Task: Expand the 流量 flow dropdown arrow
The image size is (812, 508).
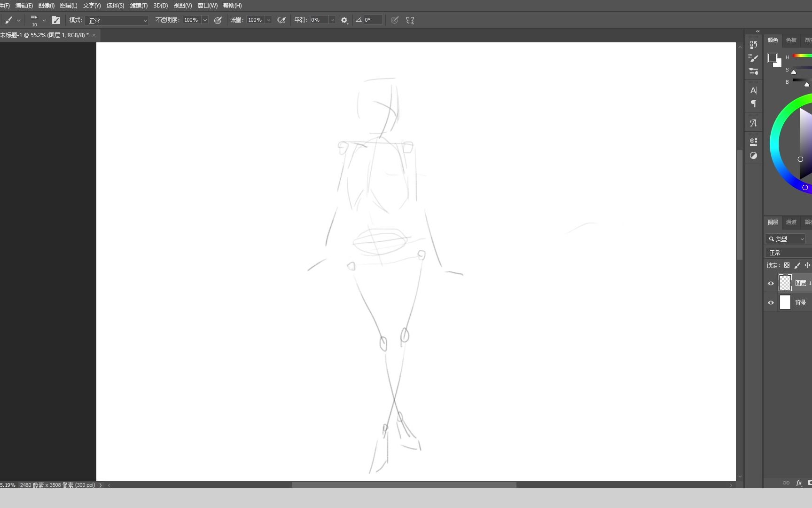Action: pyautogui.click(x=268, y=20)
